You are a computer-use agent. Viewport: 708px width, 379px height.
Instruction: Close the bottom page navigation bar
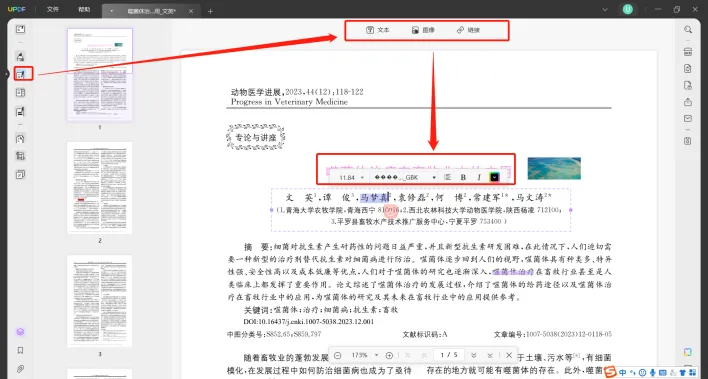coord(509,356)
